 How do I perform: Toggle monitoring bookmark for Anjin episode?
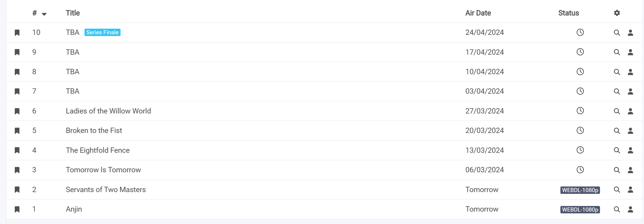coord(17,209)
